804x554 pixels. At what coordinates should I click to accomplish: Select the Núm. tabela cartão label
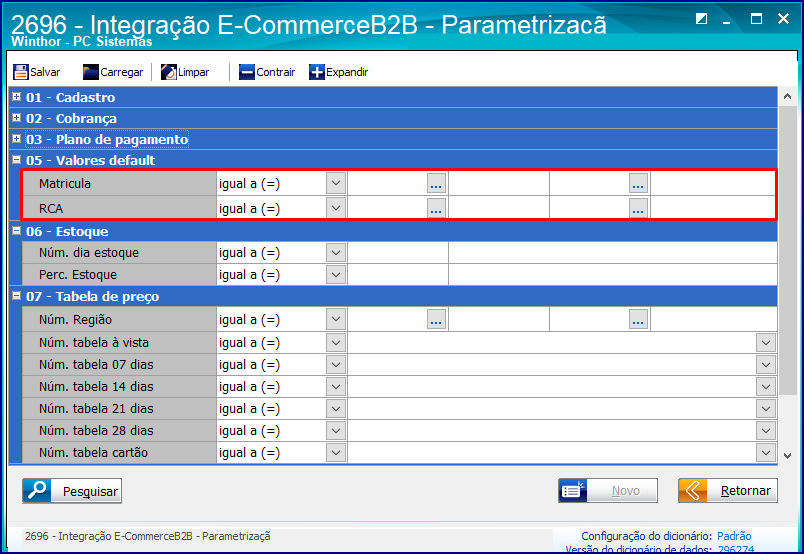click(x=93, y=452)
